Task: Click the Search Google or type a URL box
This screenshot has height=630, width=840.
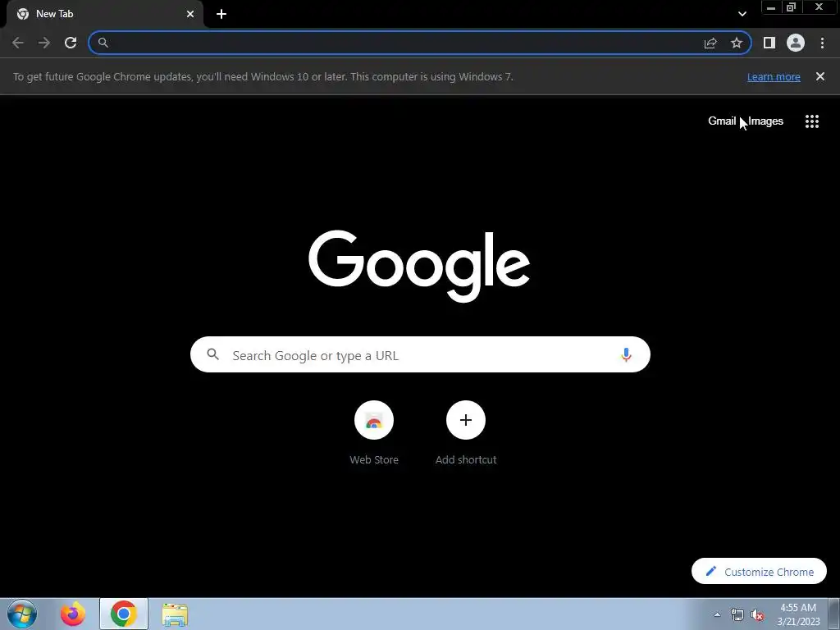Action: [420, 354]
